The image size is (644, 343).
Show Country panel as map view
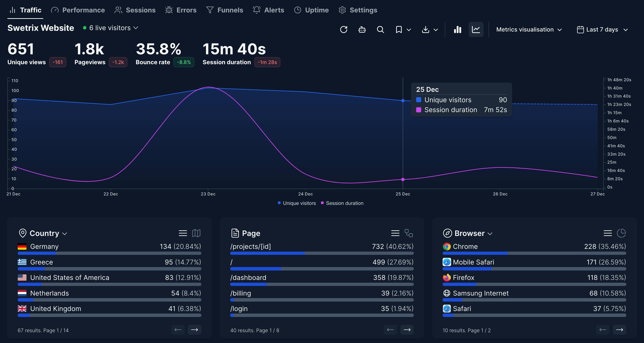(x=196, y=233)
